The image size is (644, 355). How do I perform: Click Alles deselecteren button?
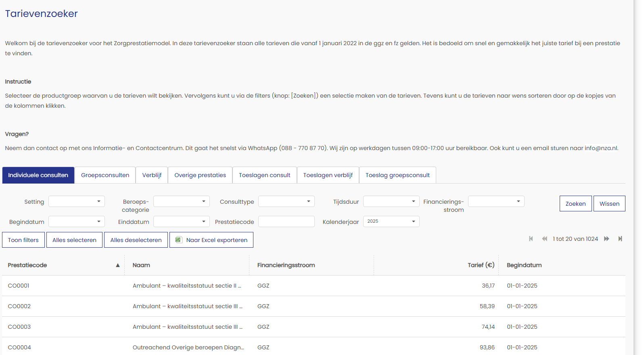[136, 240]
